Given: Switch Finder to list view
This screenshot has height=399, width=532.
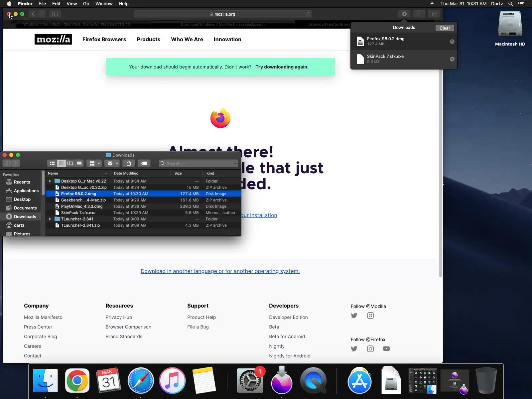Looking at the screenshot, I should coord(61,163).
